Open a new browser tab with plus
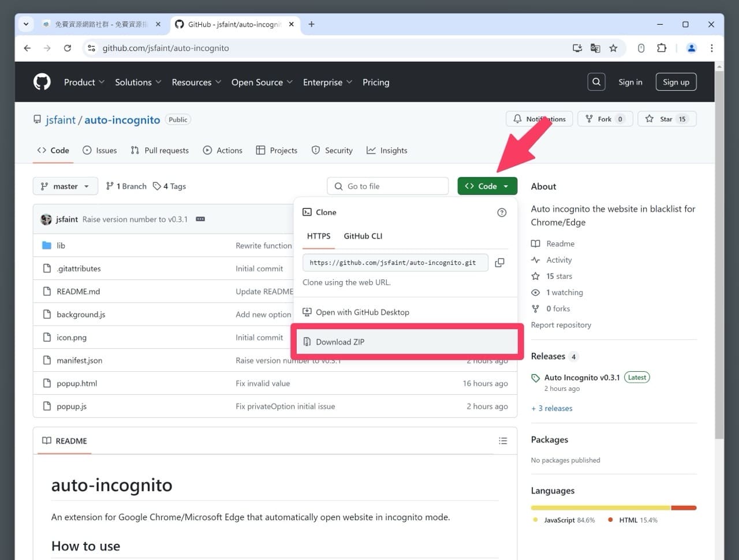Viewport: 739px width, 560px height. click(x=311, y=24)
